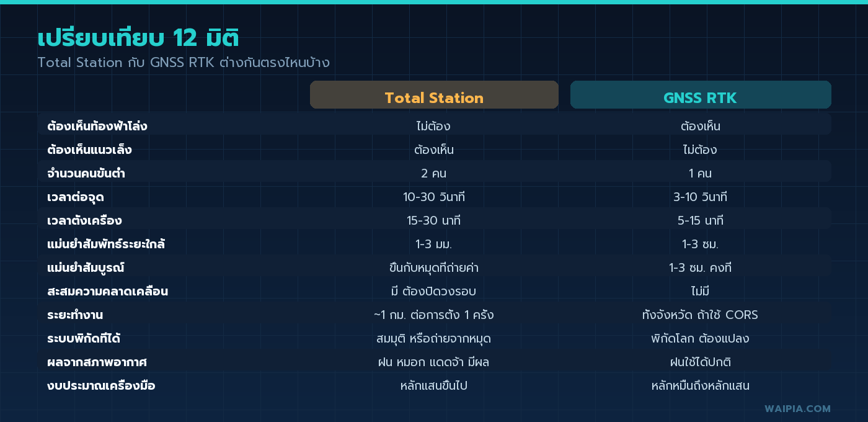Click the งบประมาณเครื่องมือ row label
Screen dimensions: 868x422
(x=101, y=386)
